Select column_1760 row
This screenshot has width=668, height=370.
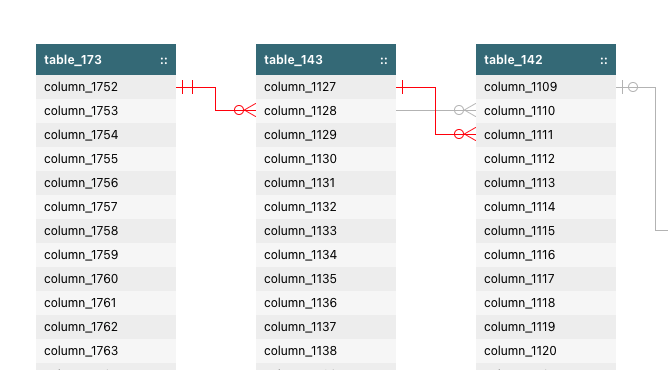click(x=106, y=279)
